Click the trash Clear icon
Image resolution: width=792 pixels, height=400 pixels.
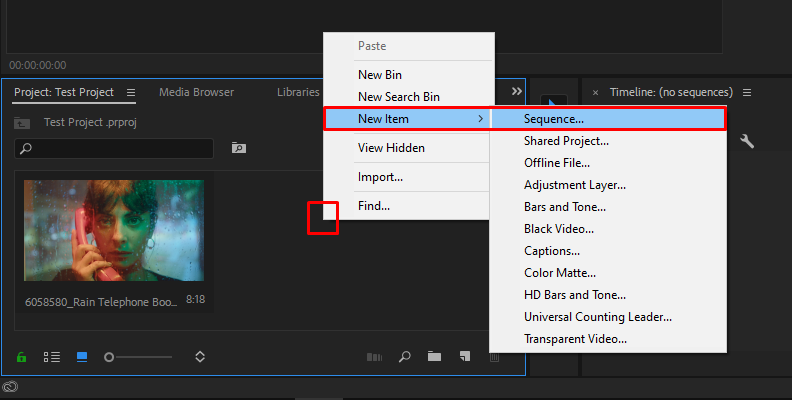click(494, 357)
